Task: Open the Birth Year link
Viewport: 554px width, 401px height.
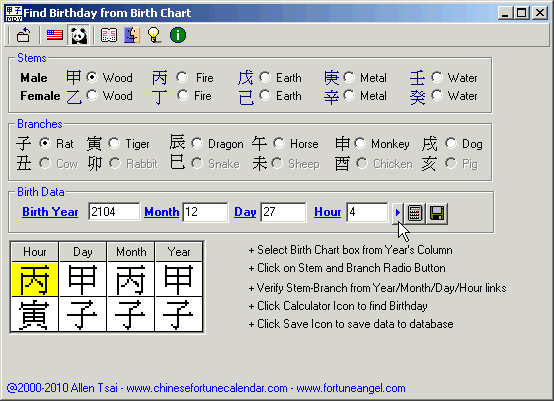Action: pyautogui.click(x=50, y=212)
